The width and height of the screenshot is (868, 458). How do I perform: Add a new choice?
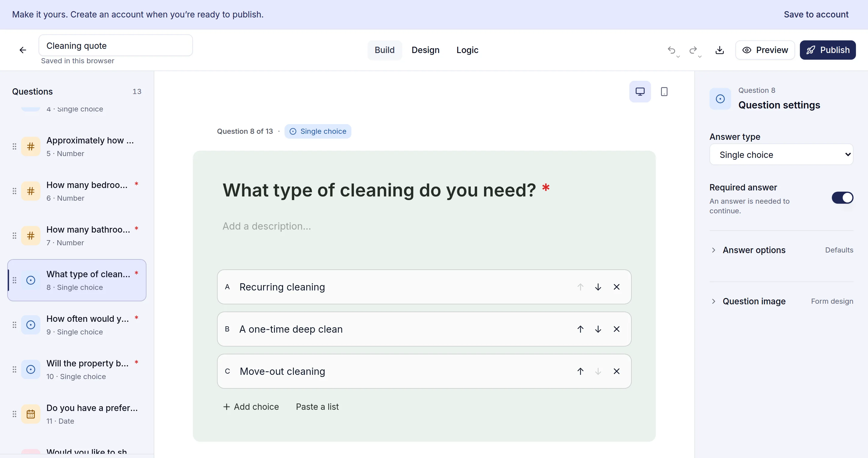click(251, 407)
